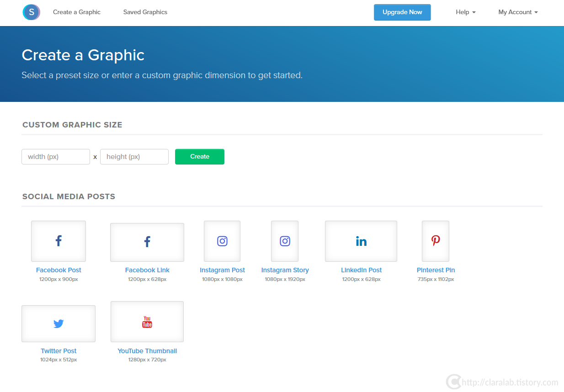Image resolution: width=564 pixels, height=392 pixels.
Task: Open the Saved Graphics page
Action: 145,12
